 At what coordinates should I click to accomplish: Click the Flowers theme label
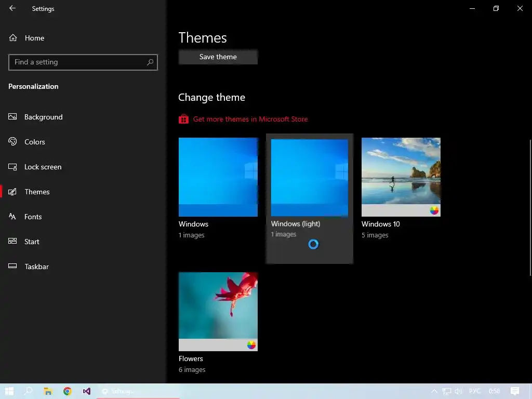191,358
